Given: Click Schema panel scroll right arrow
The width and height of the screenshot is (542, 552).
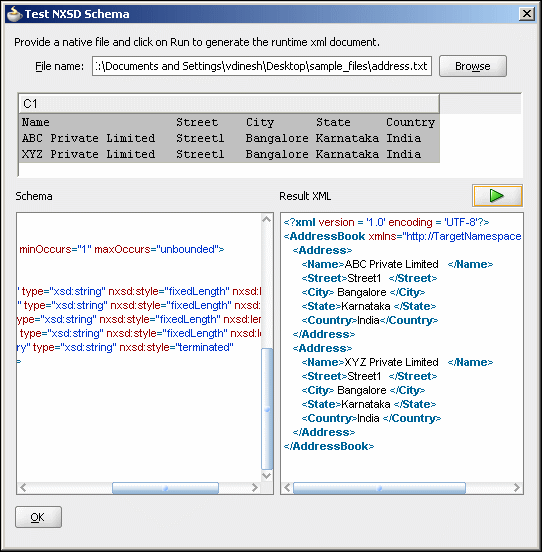Looking at the screenshot, I should [254, 488].
